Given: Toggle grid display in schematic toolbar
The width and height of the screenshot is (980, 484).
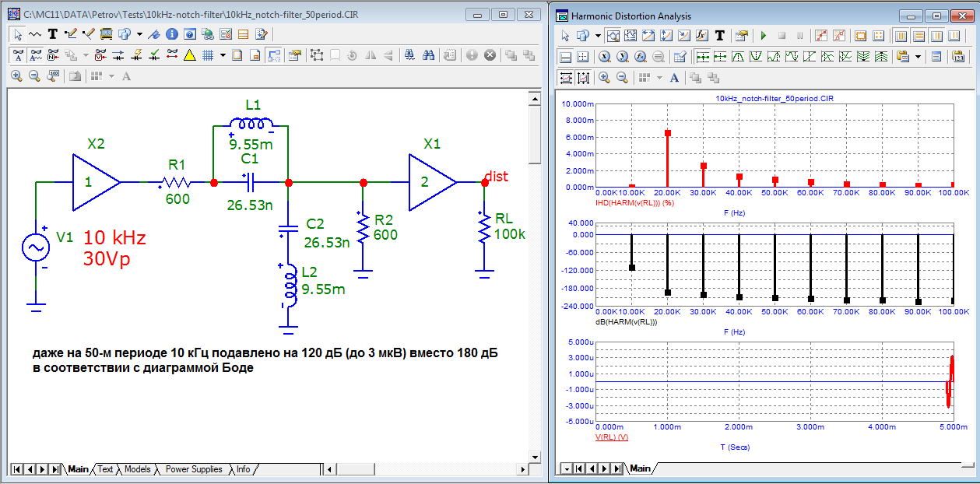Looking at the screenshot, I should pyautogui.click(x=208, y=55).
